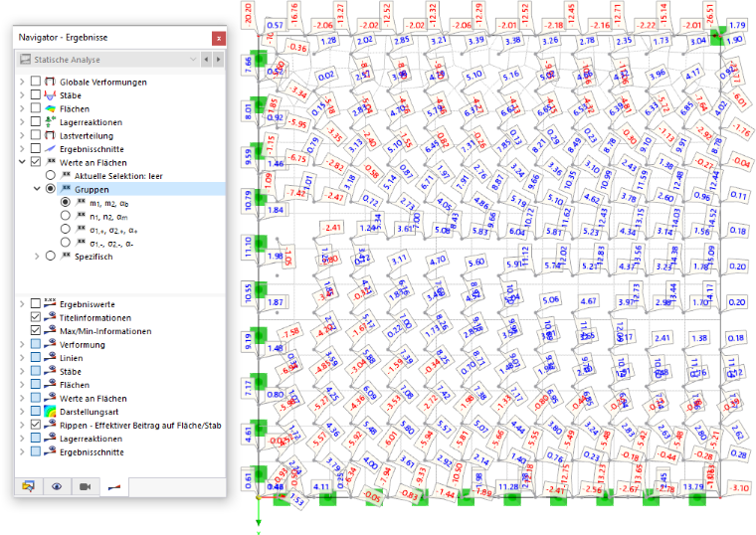Click the green y-axis arrow below model
This screenshot has height=535, width=756.
pos(259,521)
